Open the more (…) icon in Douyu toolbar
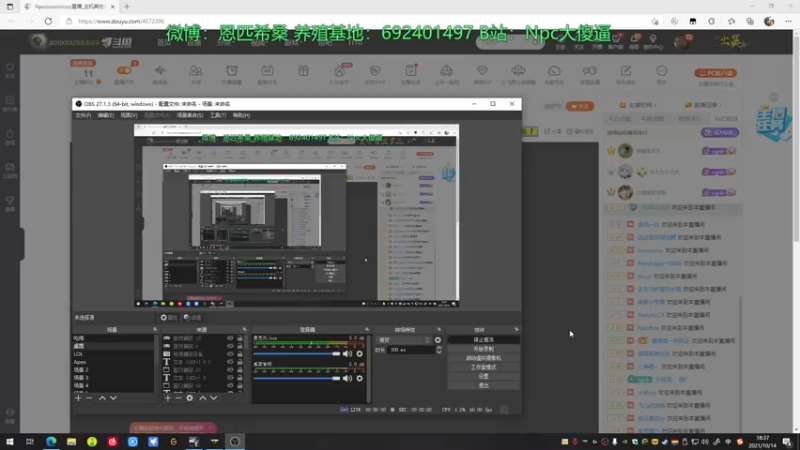Image resolution: width=800 pixels, height=450 pixels. 662,71
